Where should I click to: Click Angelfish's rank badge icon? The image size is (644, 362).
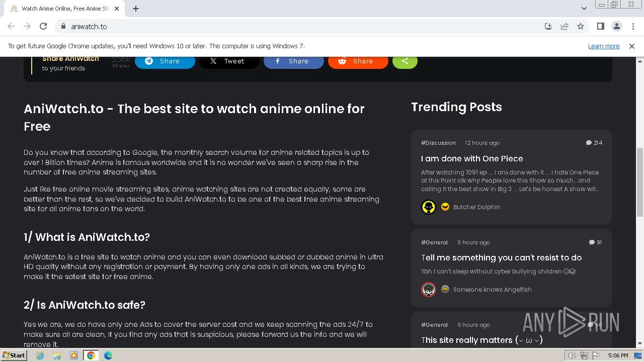click(x=445, y=289)
